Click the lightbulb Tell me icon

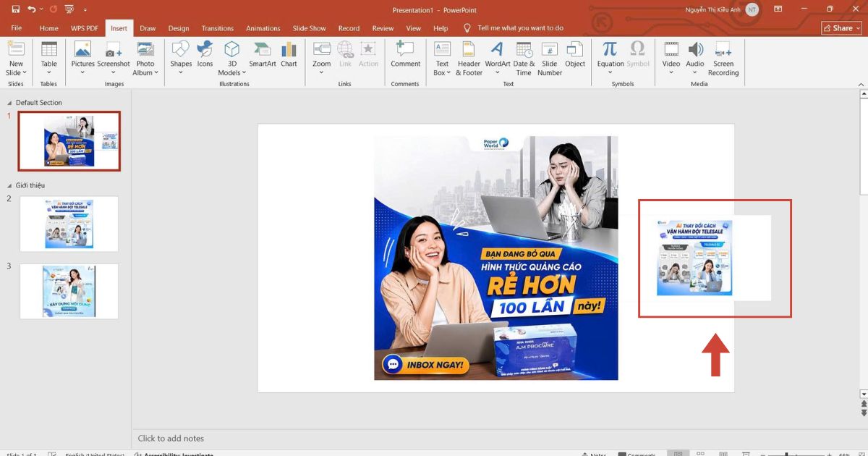point(467,28)
